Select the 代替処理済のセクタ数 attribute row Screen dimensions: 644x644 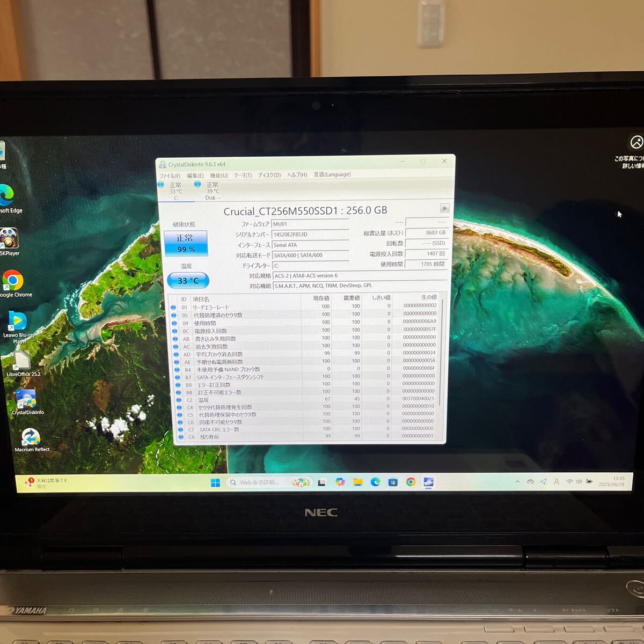point(304,315)
